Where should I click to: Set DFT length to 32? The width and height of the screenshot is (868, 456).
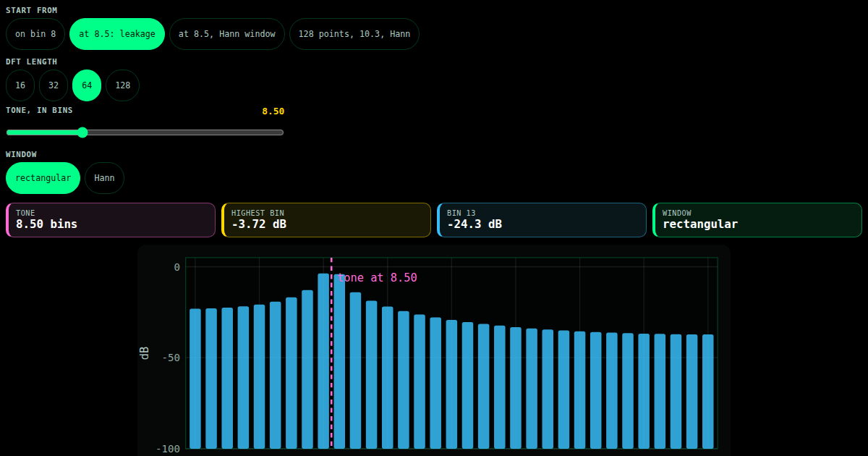[x=54, y=85]
